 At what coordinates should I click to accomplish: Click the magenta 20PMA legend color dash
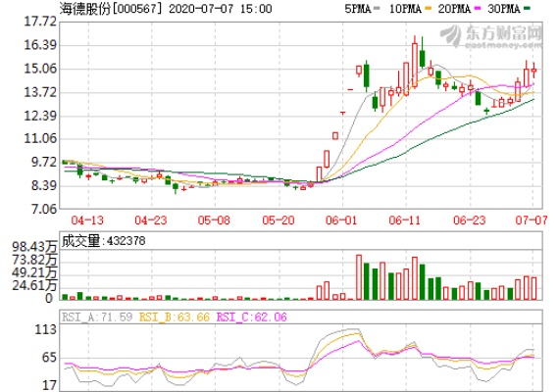(x=478, y=8)
